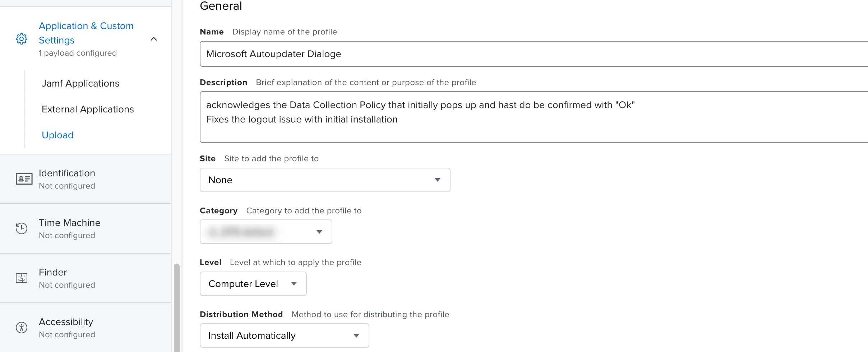868x352 pixels.
Task: Select External Applications submenu item
Action: point(88,109)
